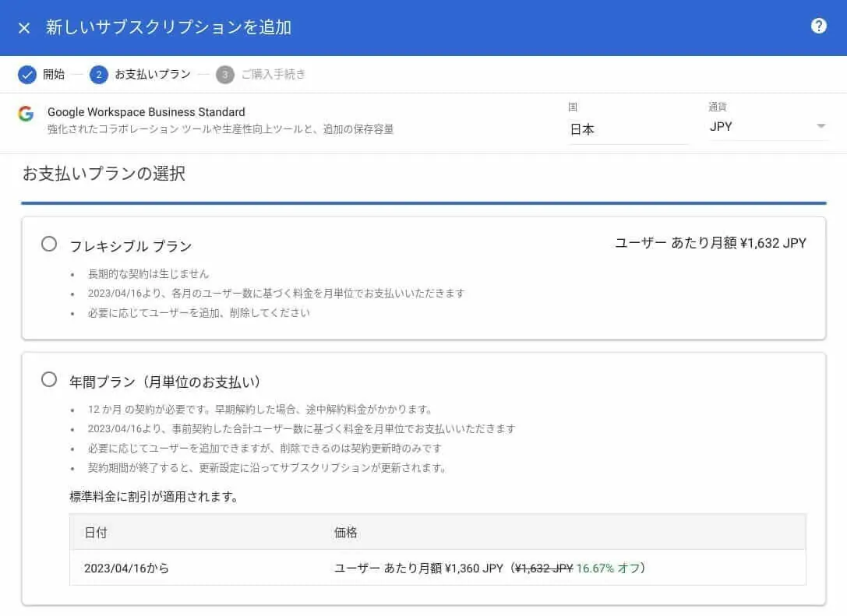Click the completed 開始 step checkmark icon
This screenshot has width=847, height=616.
(x=27, y=75)
